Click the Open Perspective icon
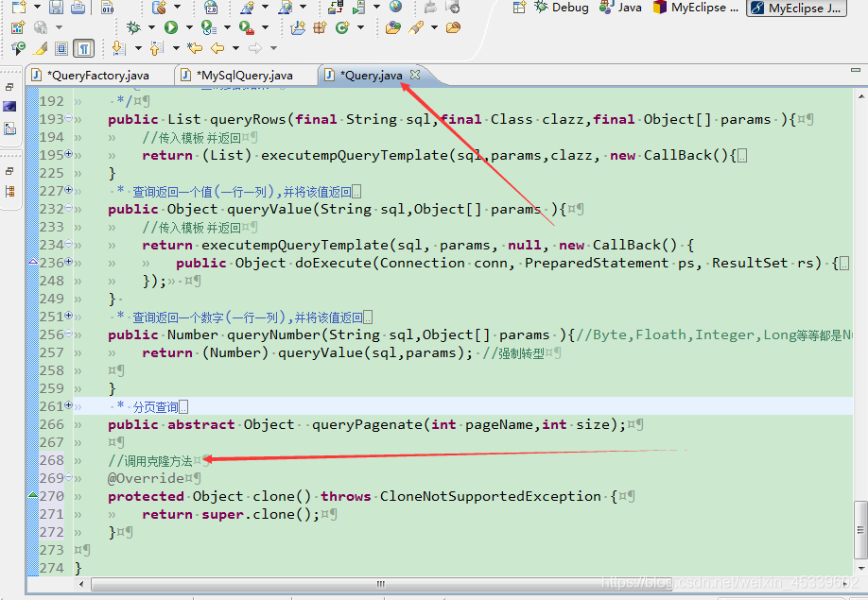868x600 pixels. [x=519, y=8]
